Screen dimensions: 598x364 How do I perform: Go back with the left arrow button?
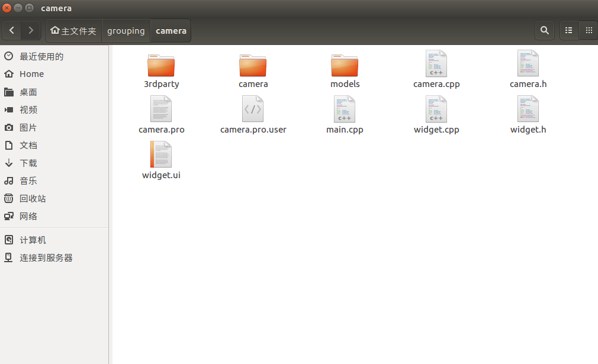12,31
